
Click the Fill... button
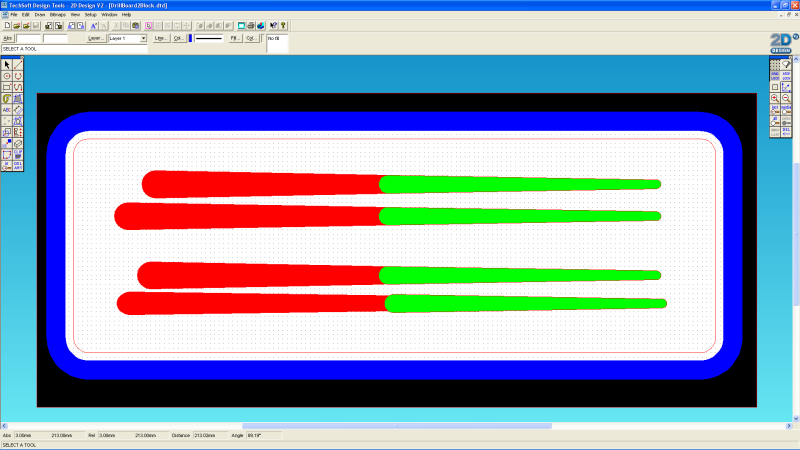(235, 38)
